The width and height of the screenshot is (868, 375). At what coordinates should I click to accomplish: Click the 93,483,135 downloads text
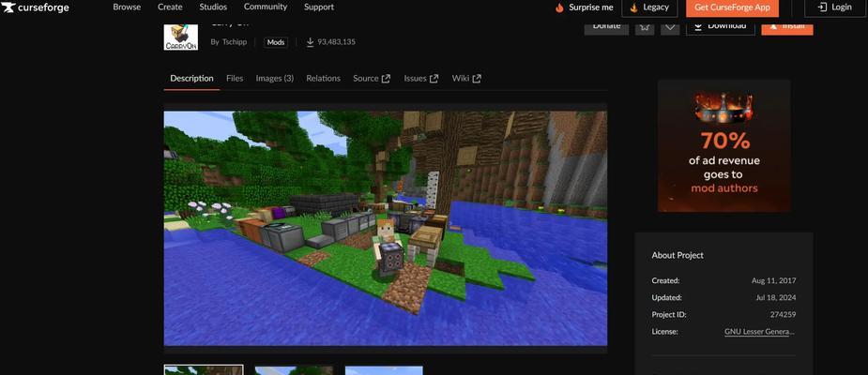(x=337, y=42)
